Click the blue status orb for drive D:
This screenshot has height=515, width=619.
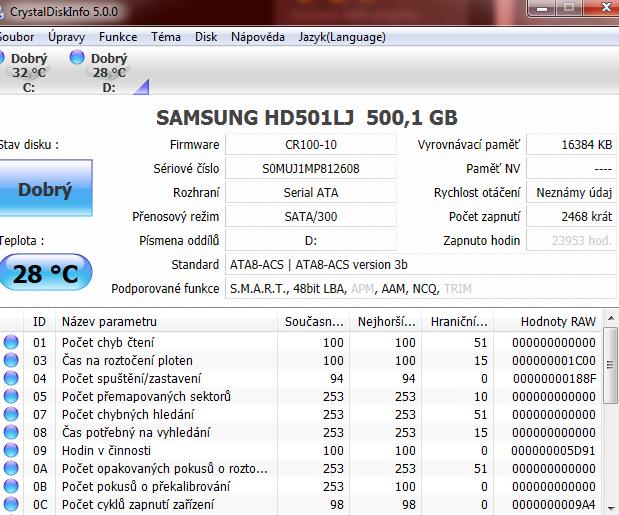click(77, 57)
